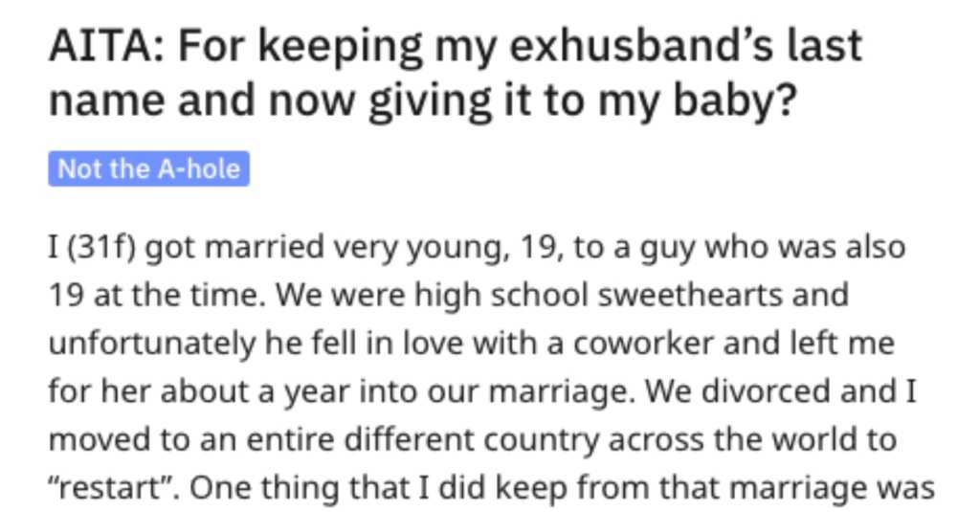The height and width of the screenshot is (512, 980).
Task: Click the quoted word 'restart' in the text
Action: (114, 489)
